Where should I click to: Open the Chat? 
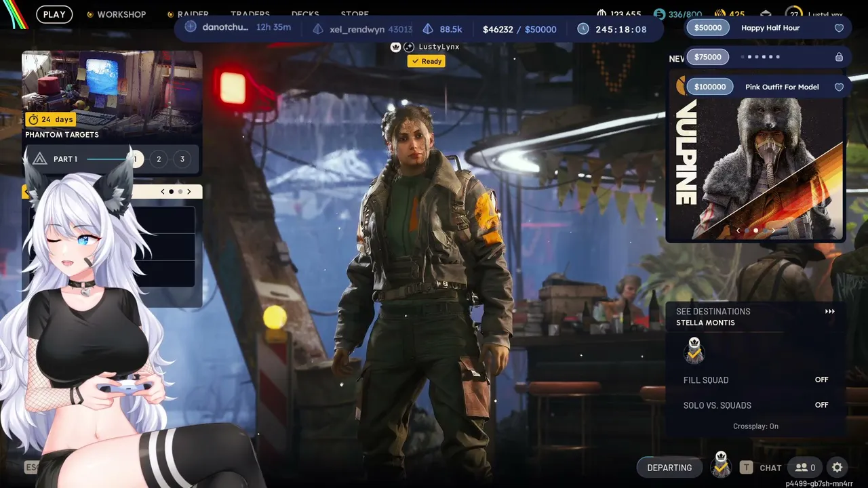[770, 468]
